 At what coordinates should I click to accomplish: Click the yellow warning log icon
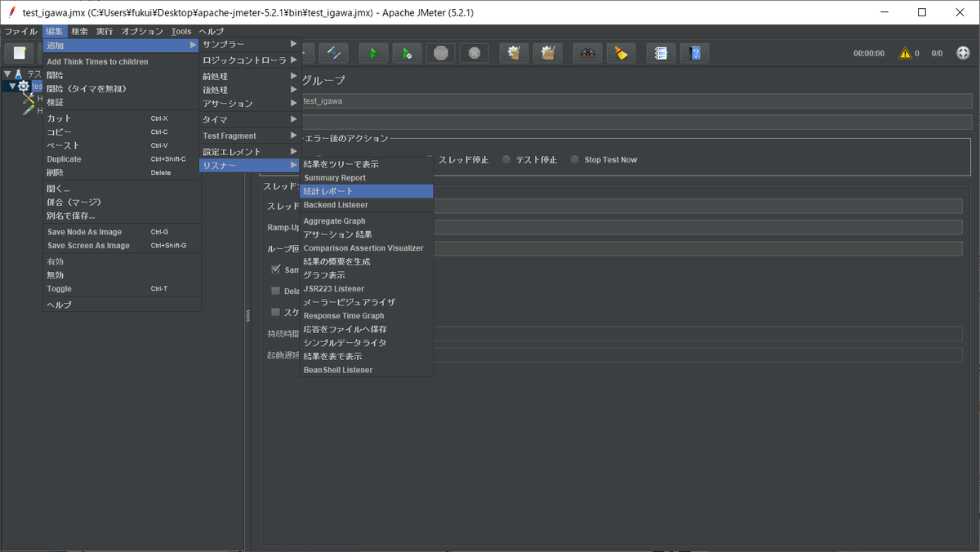pos(905,53)
